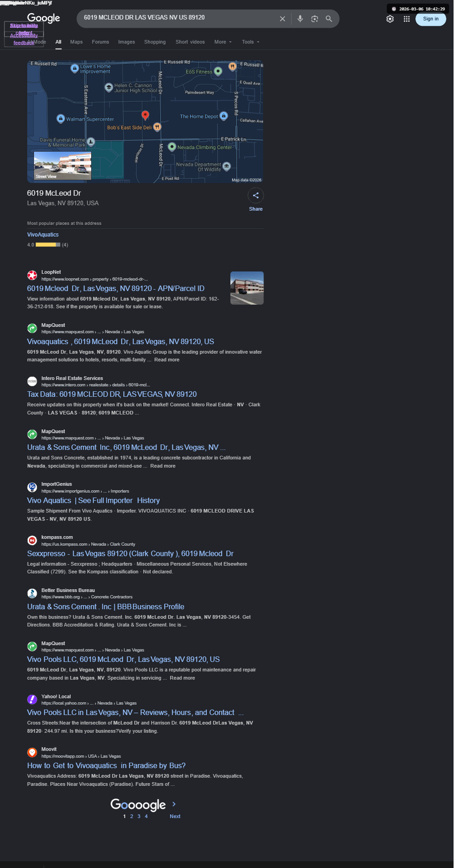
Task: Click the magnifier search button
Action: pyautogui.click(x=329, y=19)
